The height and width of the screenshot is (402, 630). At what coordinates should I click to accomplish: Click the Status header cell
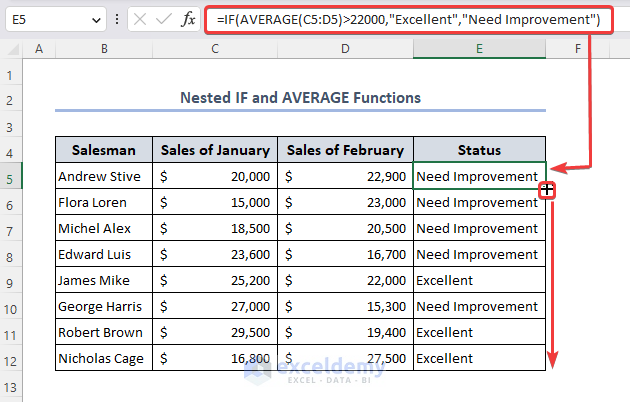(479, 150)
